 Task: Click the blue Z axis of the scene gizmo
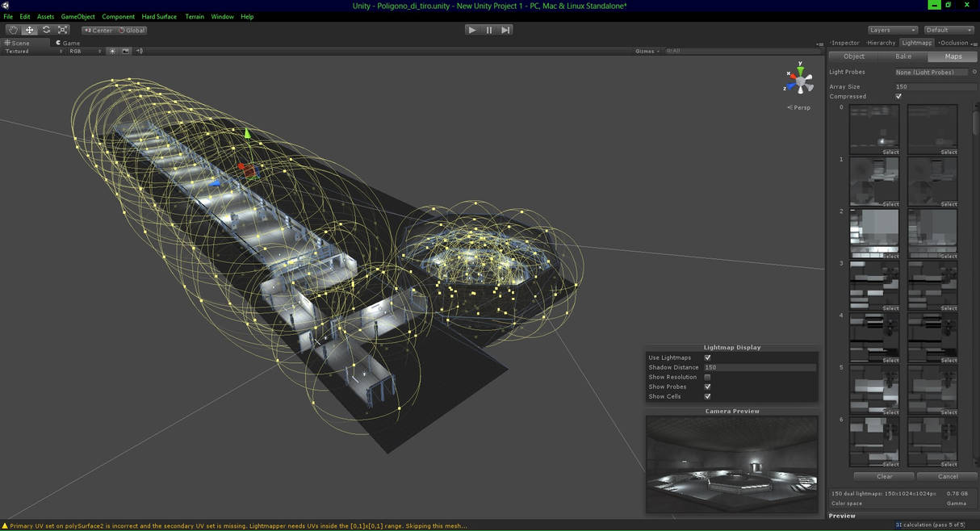pyautogui.click(x=792, y=87)
